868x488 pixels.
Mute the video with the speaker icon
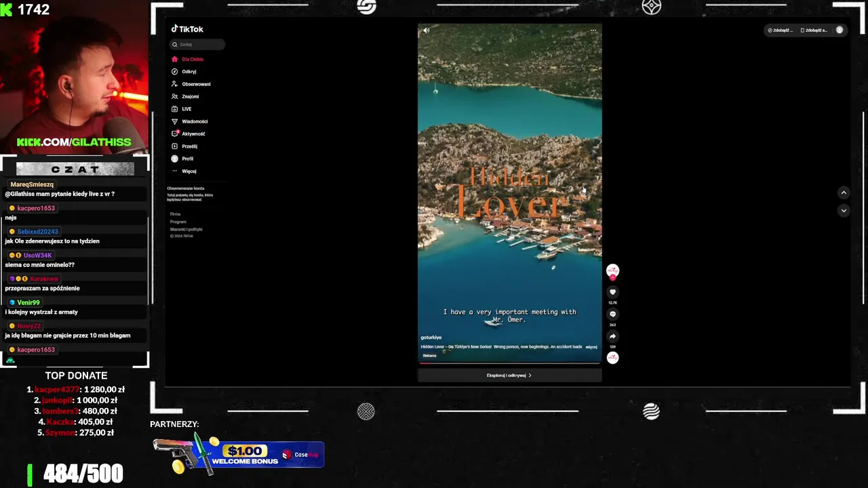[426, 30]
